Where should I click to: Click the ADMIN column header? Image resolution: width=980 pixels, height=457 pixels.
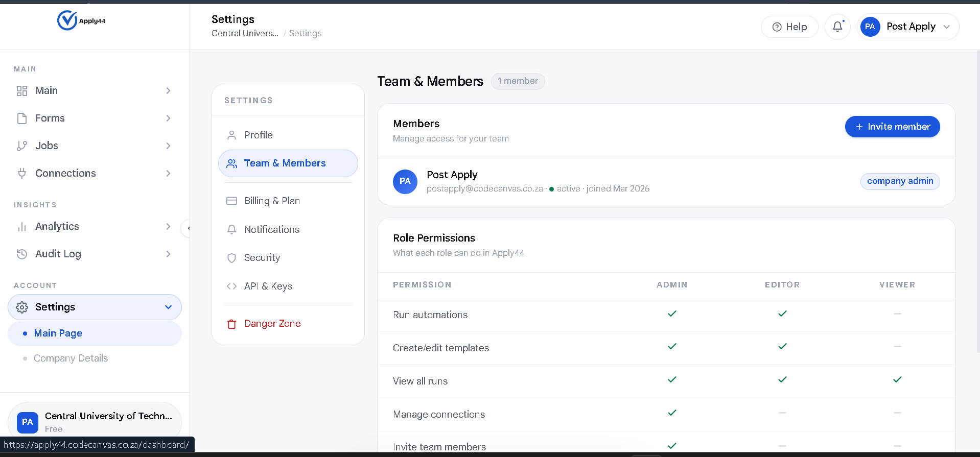click(672, 285)
